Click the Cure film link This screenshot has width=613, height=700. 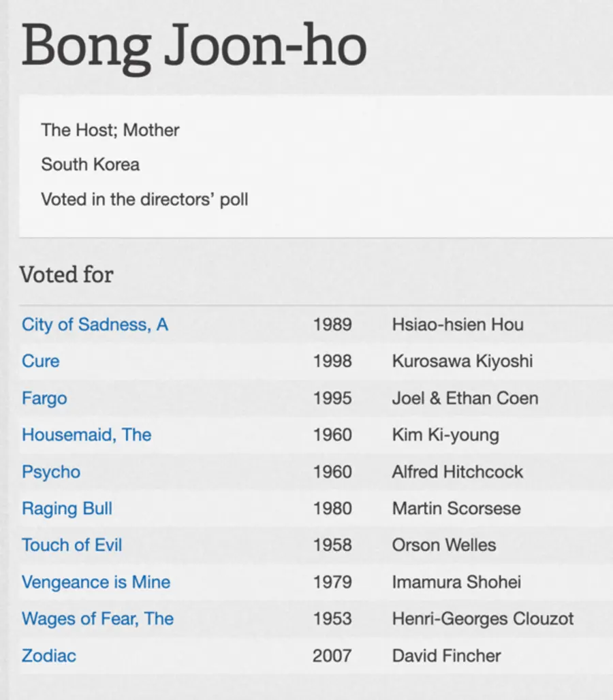coord(41,361)
